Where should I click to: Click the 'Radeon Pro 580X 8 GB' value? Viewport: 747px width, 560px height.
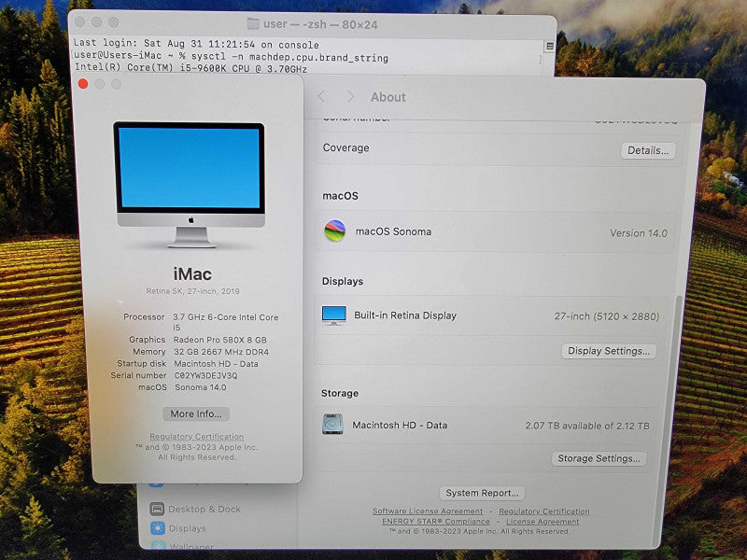click(x=220, y=340)
